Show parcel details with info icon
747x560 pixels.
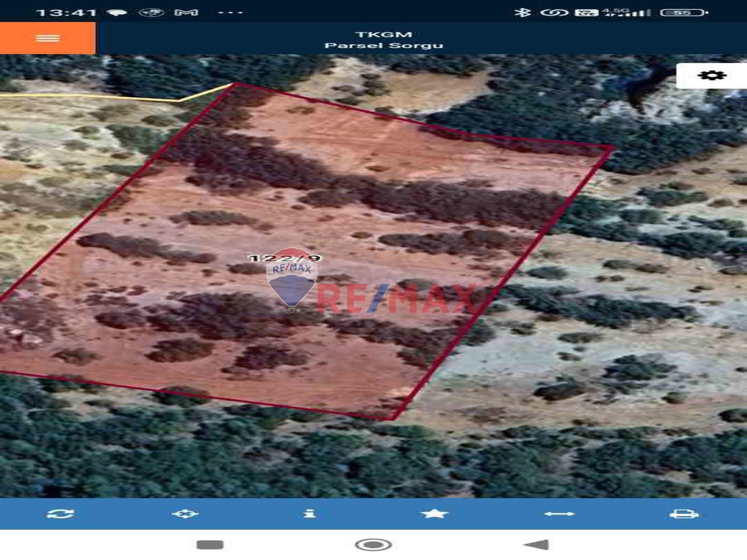[309, 513]
